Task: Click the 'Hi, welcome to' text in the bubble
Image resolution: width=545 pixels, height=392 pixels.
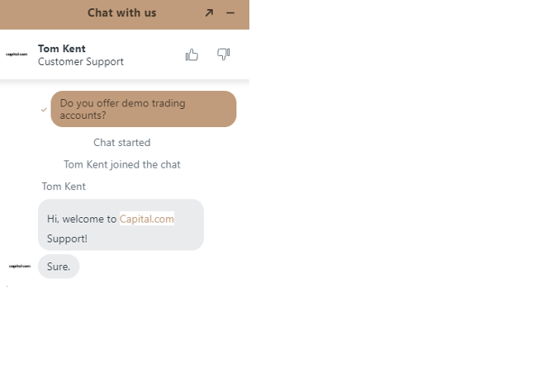Action: tap(82, 219)
